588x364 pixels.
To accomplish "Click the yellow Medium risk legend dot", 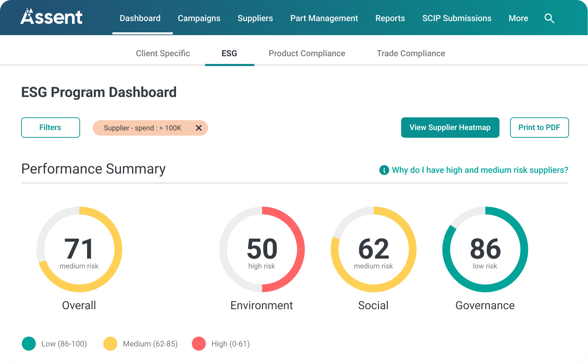I will 110,344.
